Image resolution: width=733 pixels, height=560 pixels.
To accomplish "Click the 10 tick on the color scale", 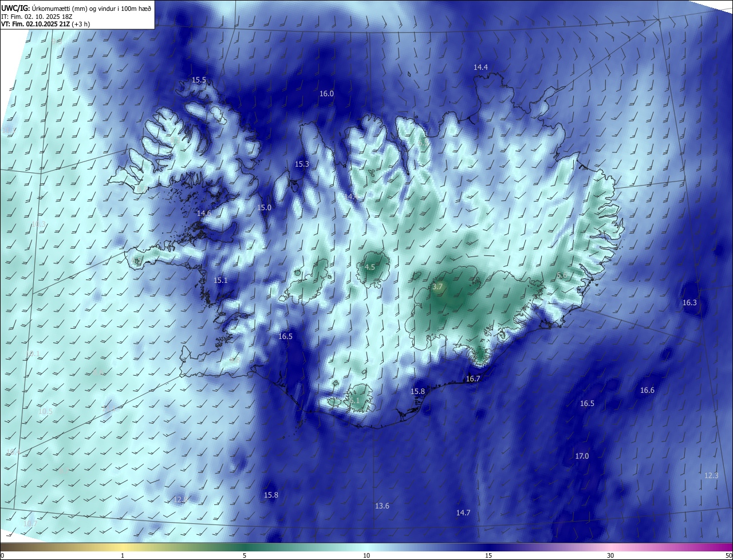I will (x=366, y=556).
